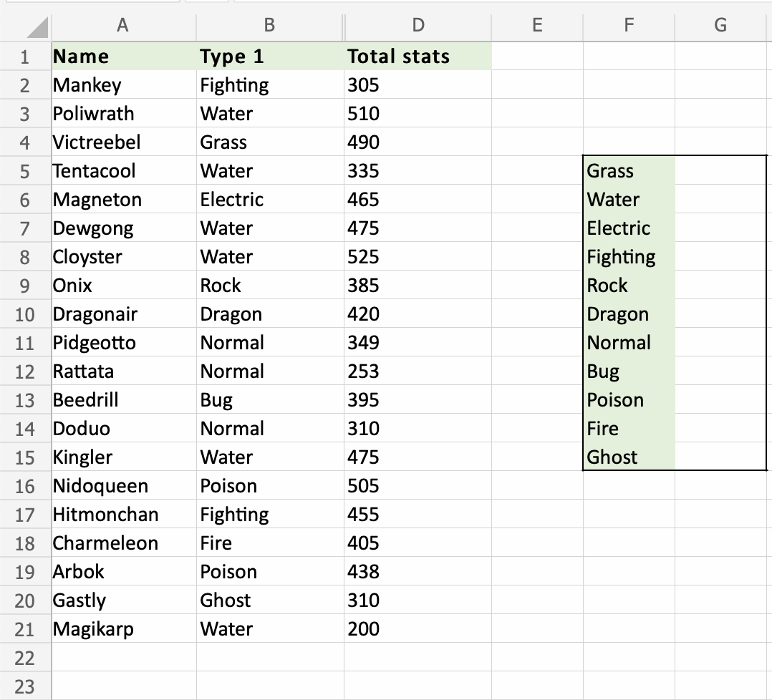This screenshot has width=772, height=700.
Task: Select column B header
Action: tap(269, 25)
